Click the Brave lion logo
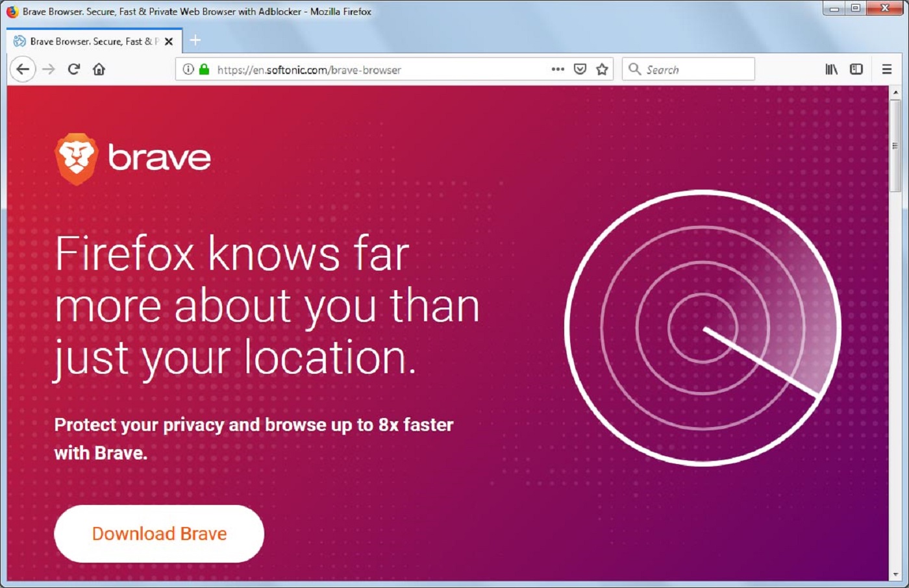The image size is (909, 588). pyautogui.click(x=78, y=157)
